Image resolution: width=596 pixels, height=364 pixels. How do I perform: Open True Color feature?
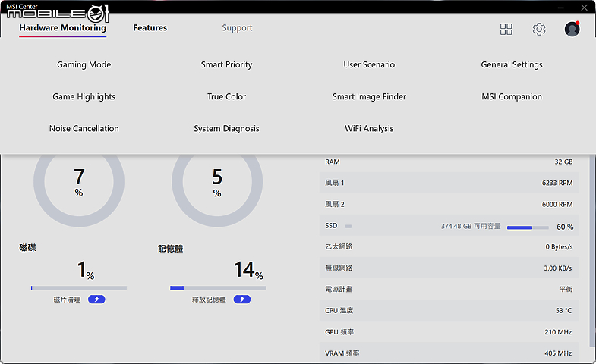coord(226,96)
